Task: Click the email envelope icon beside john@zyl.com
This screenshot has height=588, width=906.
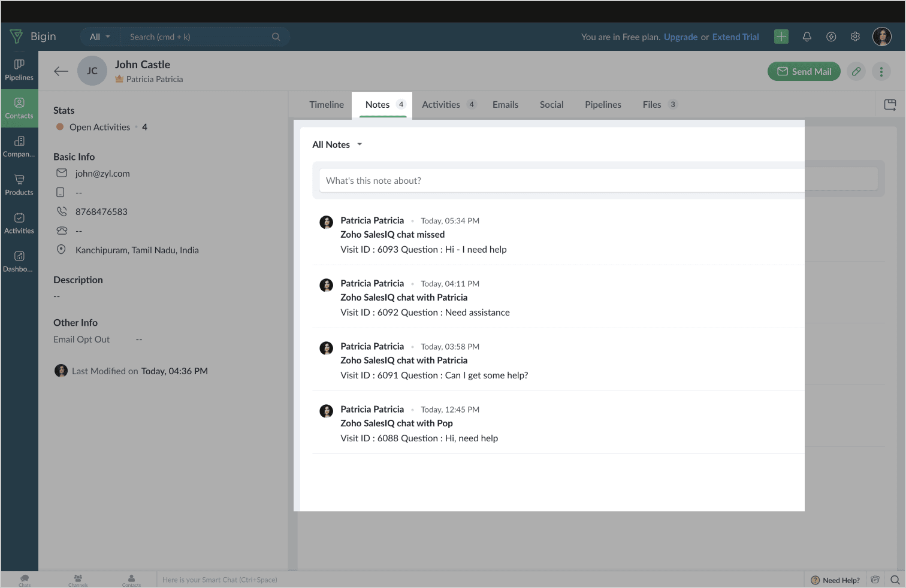Action: [62, 173]
